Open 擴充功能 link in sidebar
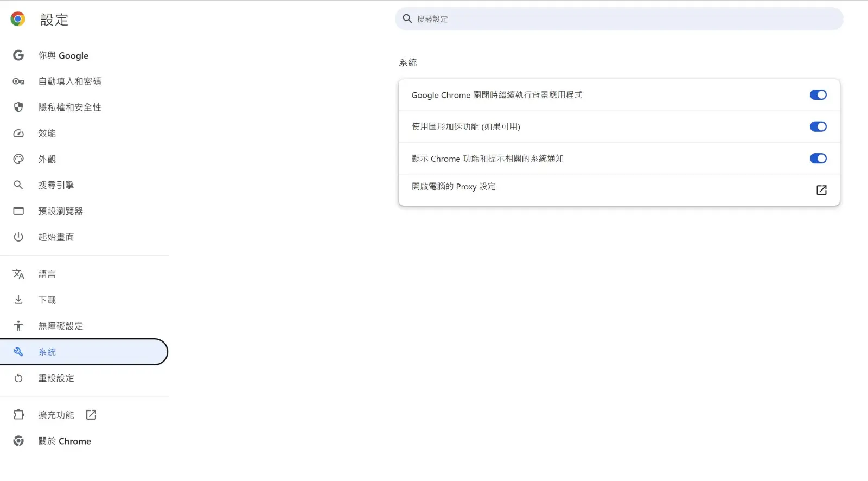Image resolution: width=868 pixels, height=481 pixels. (x=84, y=415)
